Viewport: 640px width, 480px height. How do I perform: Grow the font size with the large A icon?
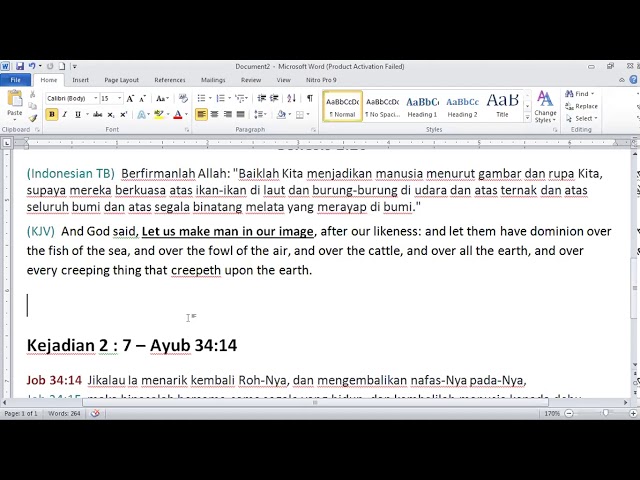coord(130,98)
